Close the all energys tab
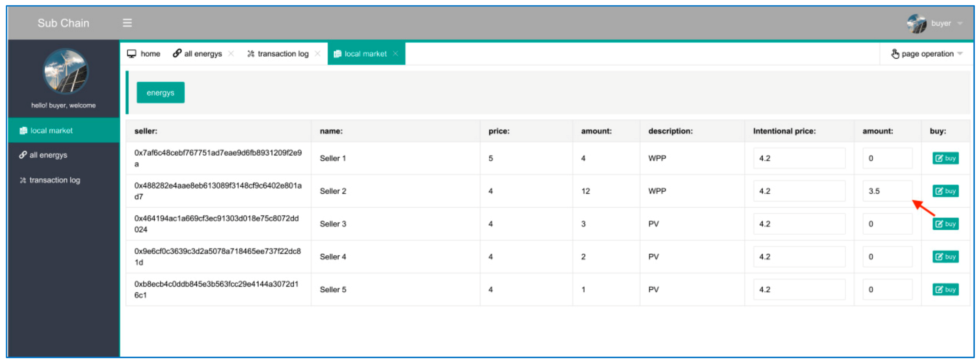Image resolution: width=980 pixels, height=364 pixels. pos(231,54)
